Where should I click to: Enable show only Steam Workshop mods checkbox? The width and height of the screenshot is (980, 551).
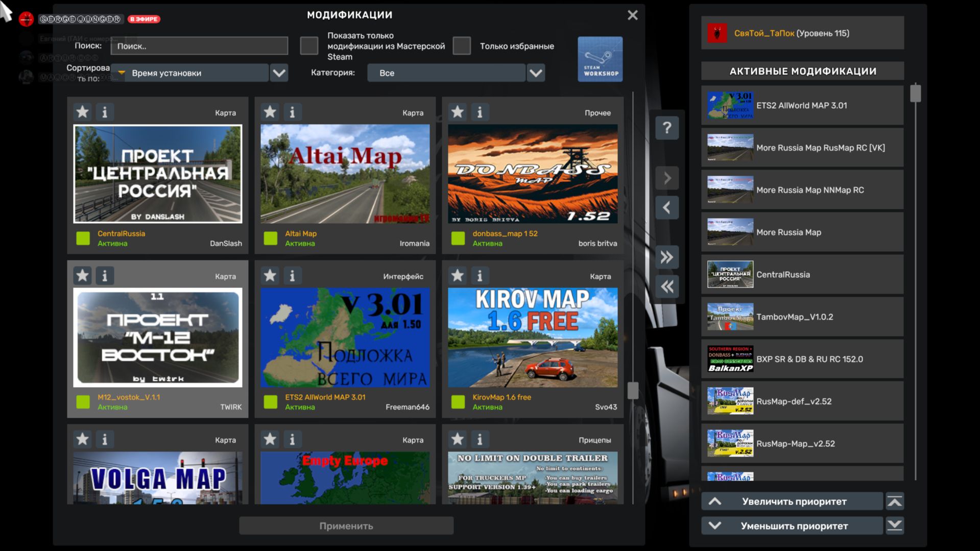coord(309,46)
